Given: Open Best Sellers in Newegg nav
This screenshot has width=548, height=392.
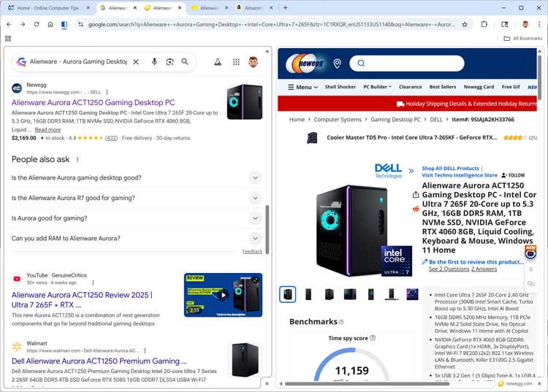Looking at the screenshot, I should 443,87.
